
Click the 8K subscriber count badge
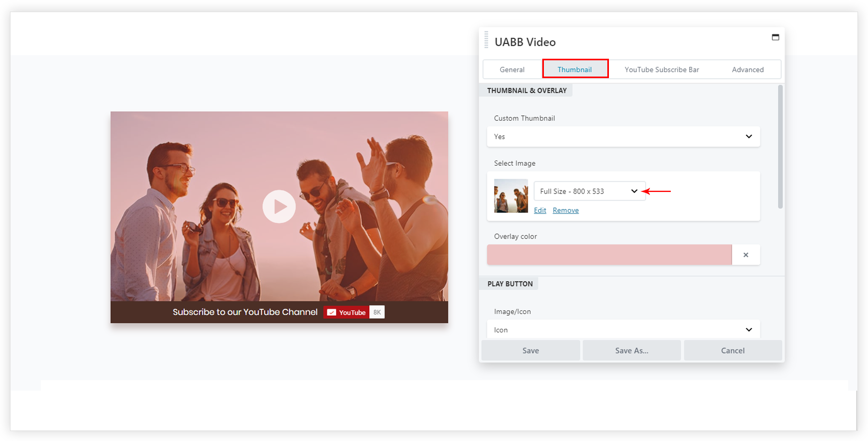pyautogui.click(x=377, y=313)
